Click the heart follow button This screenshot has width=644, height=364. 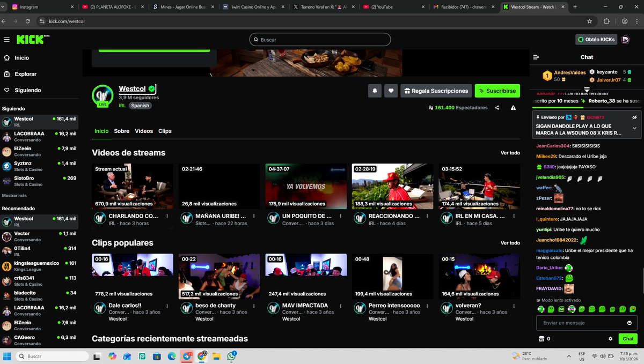point(391,91)
